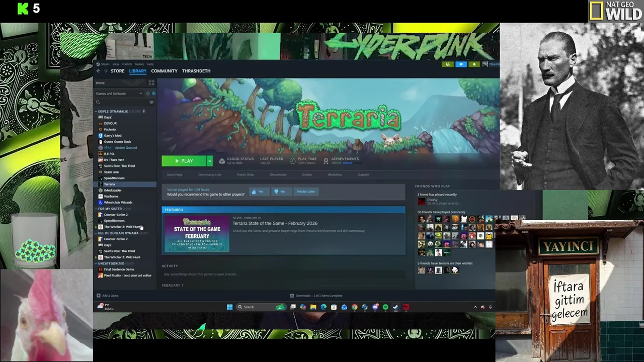Click the Maybe Later button
Viewport: 644px width, 362px height.
click(x=306, y=192)
